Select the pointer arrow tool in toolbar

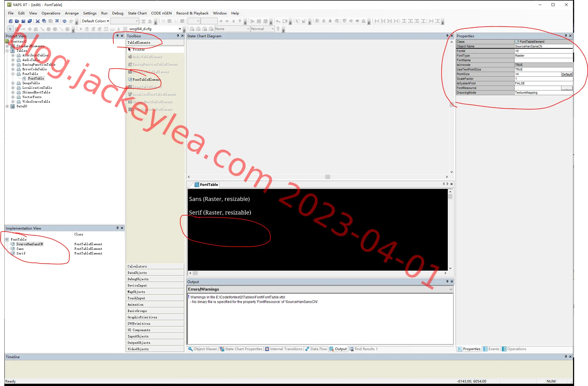(10, 29)
